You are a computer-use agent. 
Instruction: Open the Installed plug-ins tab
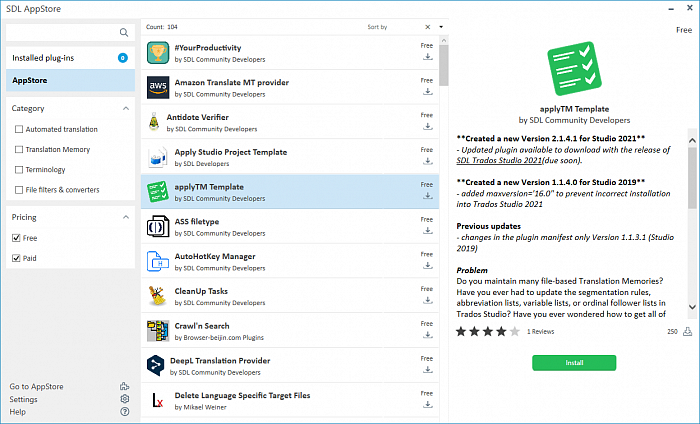pos(71,58)
